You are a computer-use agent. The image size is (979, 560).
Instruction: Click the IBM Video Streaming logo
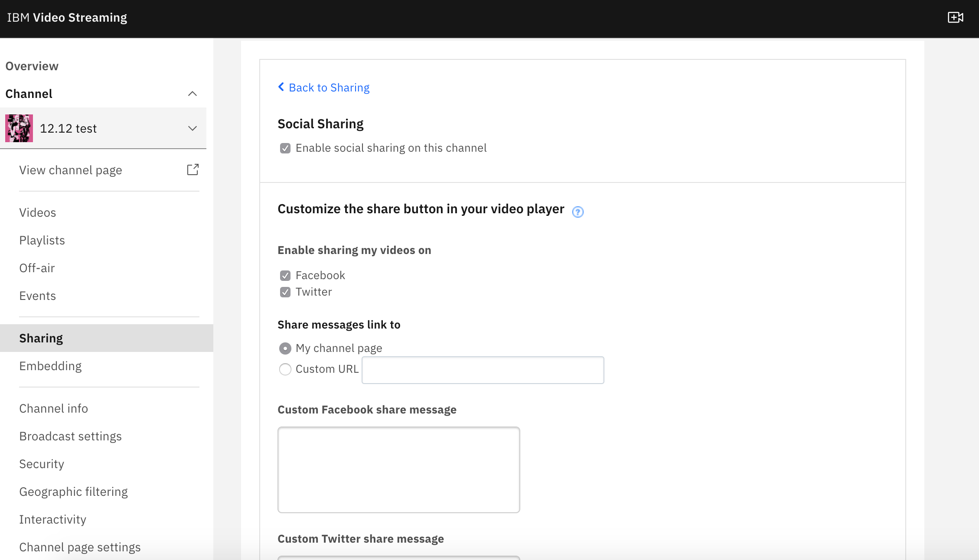[67, 17]
